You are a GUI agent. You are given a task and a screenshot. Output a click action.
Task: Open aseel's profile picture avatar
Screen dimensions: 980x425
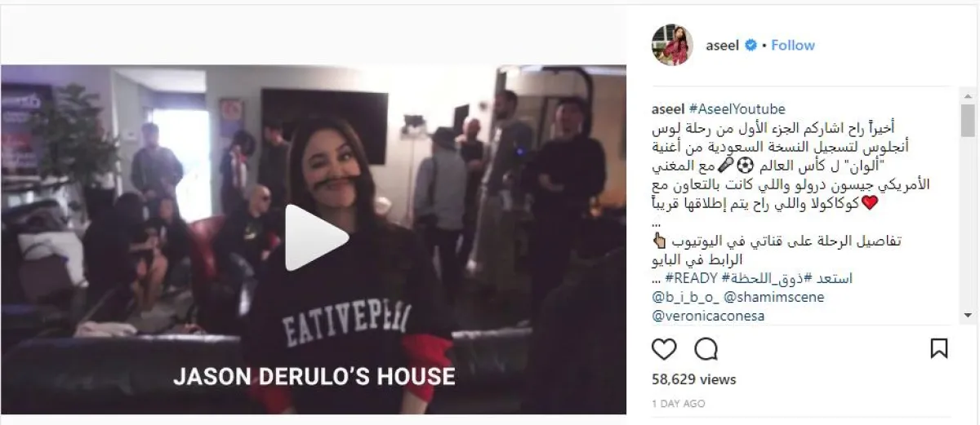tap(672, 46)
